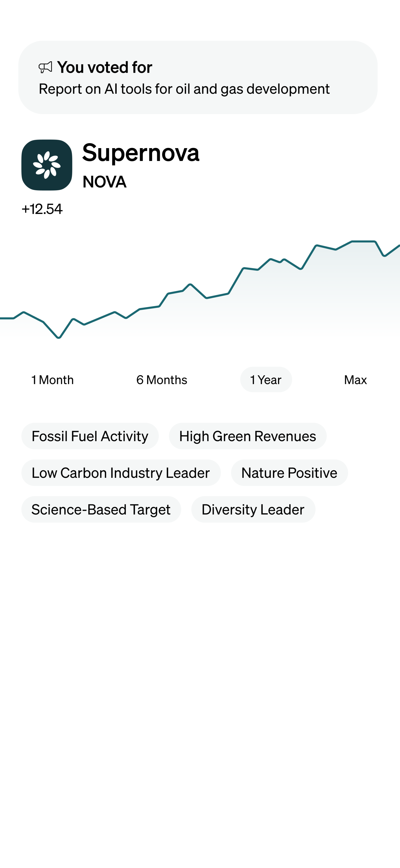Tap the Fossil Fuel Activity tag
Viewport: 400px width, 868px height.
pyautogui.click(x=90, y=436)
